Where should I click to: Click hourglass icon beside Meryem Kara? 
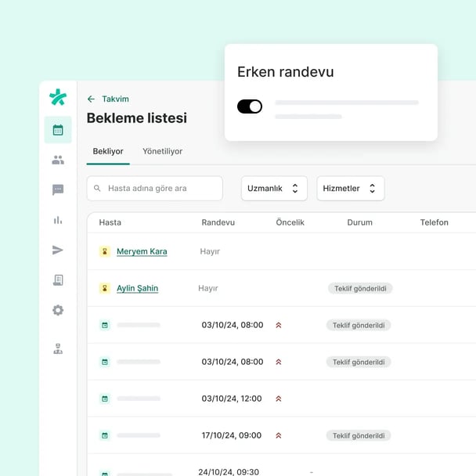point(105,251)
